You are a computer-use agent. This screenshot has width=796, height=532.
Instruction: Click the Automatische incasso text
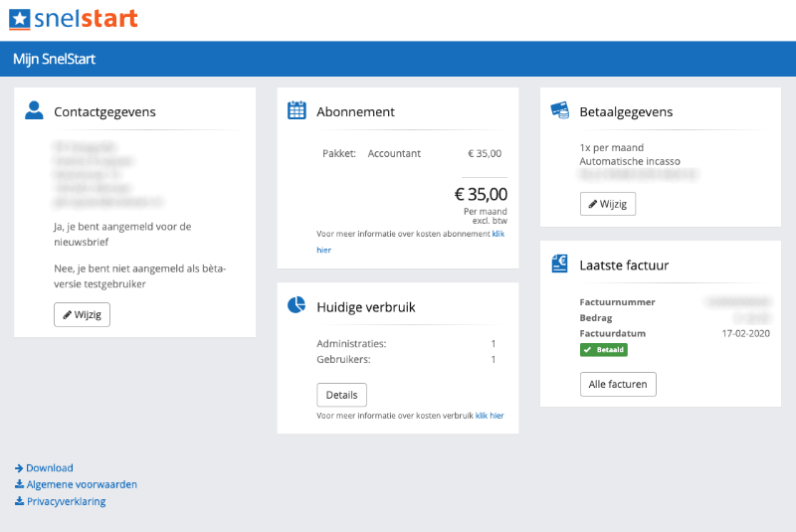pos(630,161)
